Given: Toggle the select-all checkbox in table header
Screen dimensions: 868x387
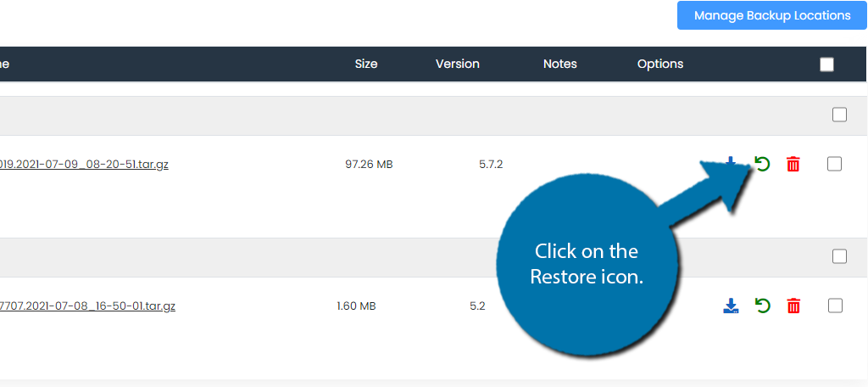Looking at the screenshot, I should (826, 64).
